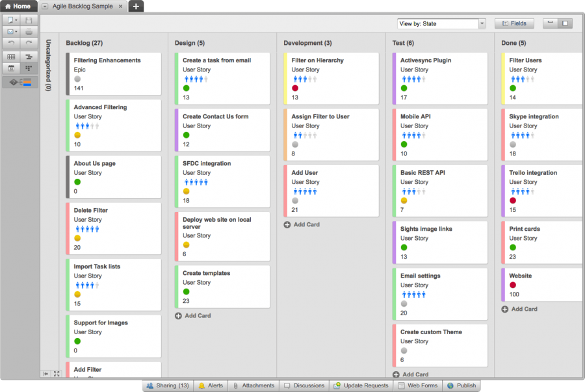The width and height of the screenshot is (585, 392).
Task: Click the green status dot on About Us page
Action: [77, 183]
